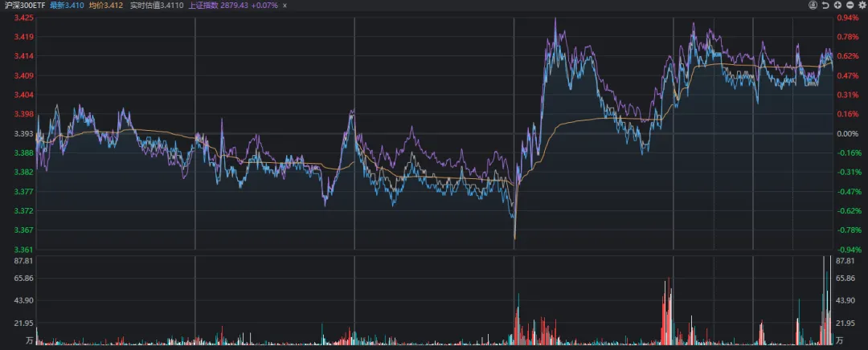Image resolution: width=868 pixels, height=350 pixels.
Task: Remove 上证指数 overlay with the x icon
Action: coord(284,5)
